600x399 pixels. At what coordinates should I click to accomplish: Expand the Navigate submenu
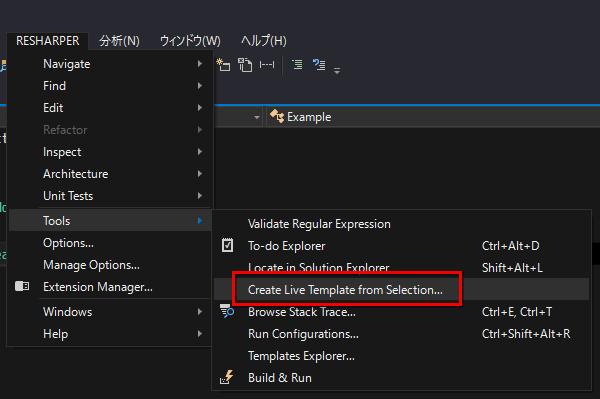110,64
